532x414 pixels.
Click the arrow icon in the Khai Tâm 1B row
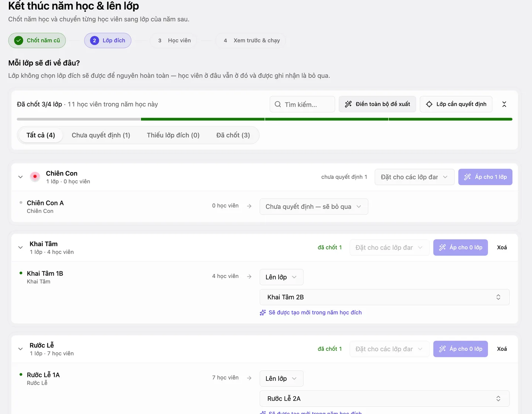point(249,276)
